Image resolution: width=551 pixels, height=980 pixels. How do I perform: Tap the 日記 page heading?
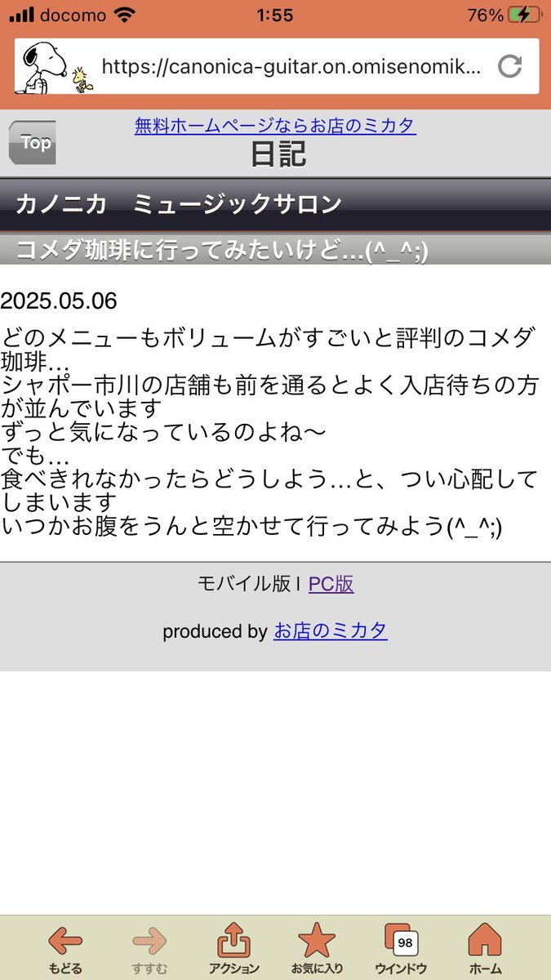[x=279, y=154]
